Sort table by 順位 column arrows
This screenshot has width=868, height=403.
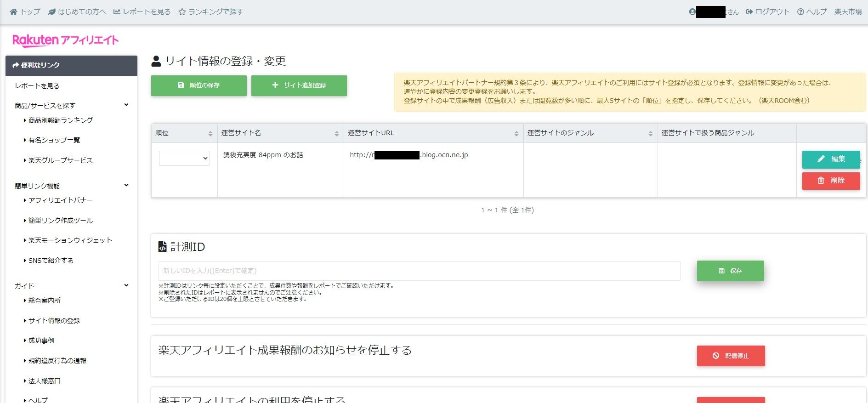point(210,134)
